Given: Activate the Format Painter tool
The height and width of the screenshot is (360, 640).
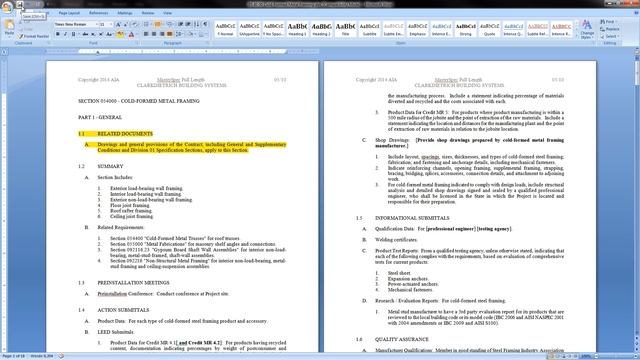Looking at the screenshot, I should [x=34, y=36].
